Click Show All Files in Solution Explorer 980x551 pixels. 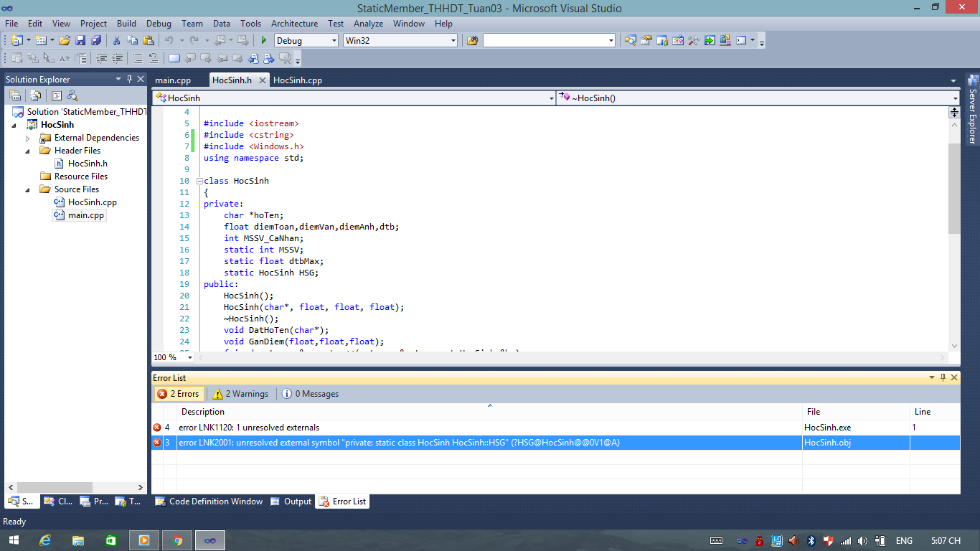point(35,96)
